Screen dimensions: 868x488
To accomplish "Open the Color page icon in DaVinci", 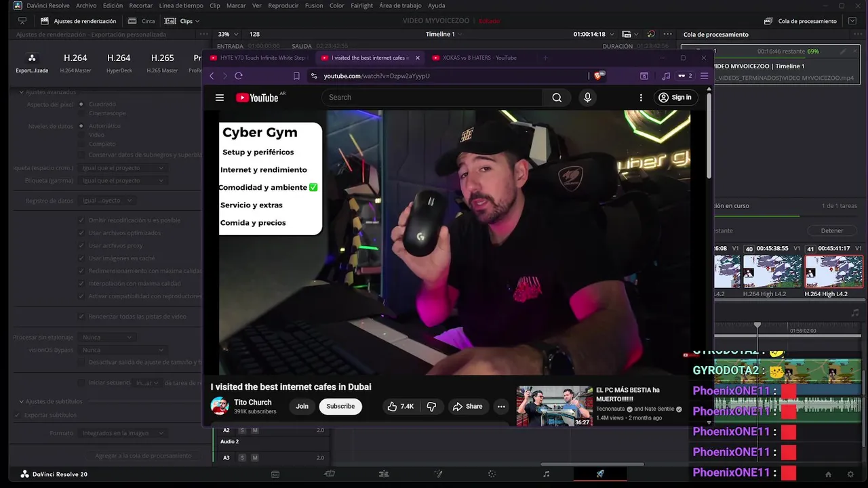I will click(492, 474).
